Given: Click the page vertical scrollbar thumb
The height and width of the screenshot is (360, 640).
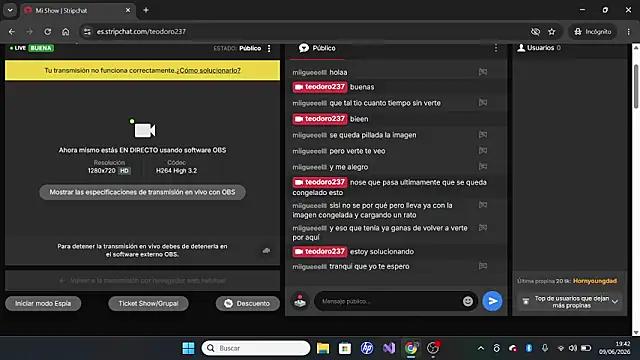Looking at the screenshot, I should [x=636, y=86].
